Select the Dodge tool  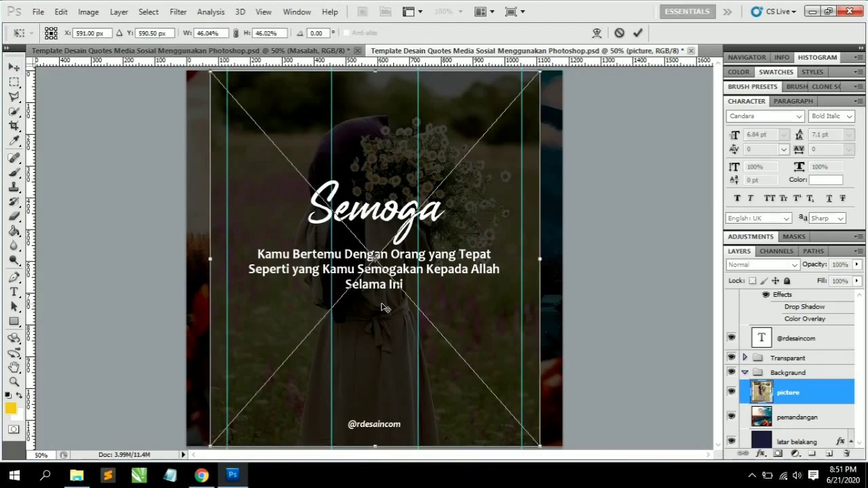click(14, 260)
